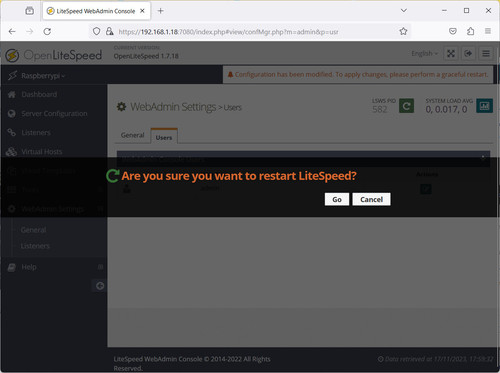Open the English language dropdown

[x=424, y=53]
